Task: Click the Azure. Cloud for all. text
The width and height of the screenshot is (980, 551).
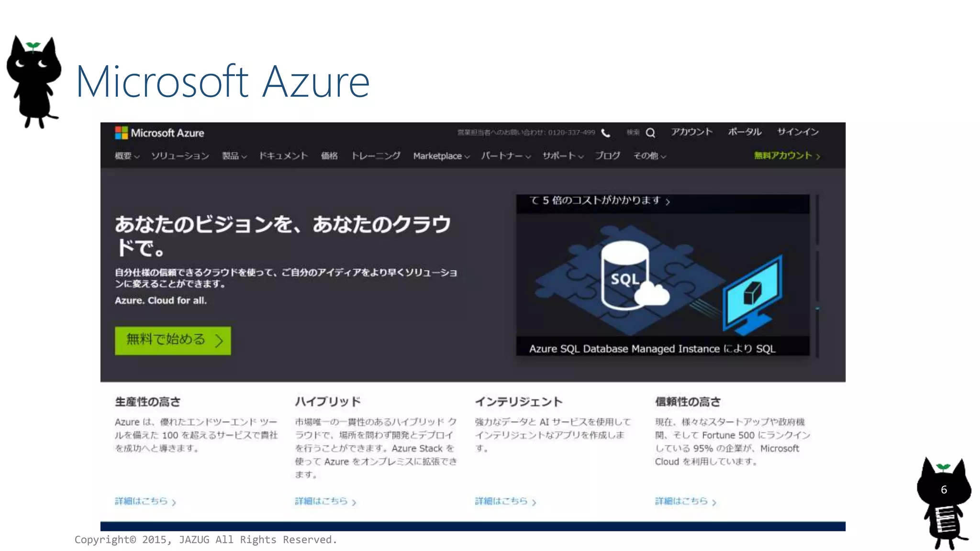Action: (161, 301)
